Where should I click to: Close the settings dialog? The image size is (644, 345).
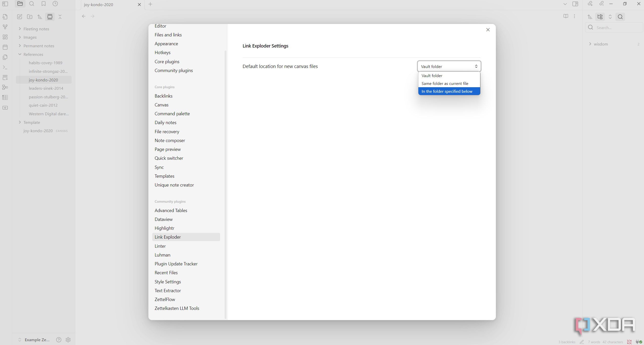pos(488,30)
